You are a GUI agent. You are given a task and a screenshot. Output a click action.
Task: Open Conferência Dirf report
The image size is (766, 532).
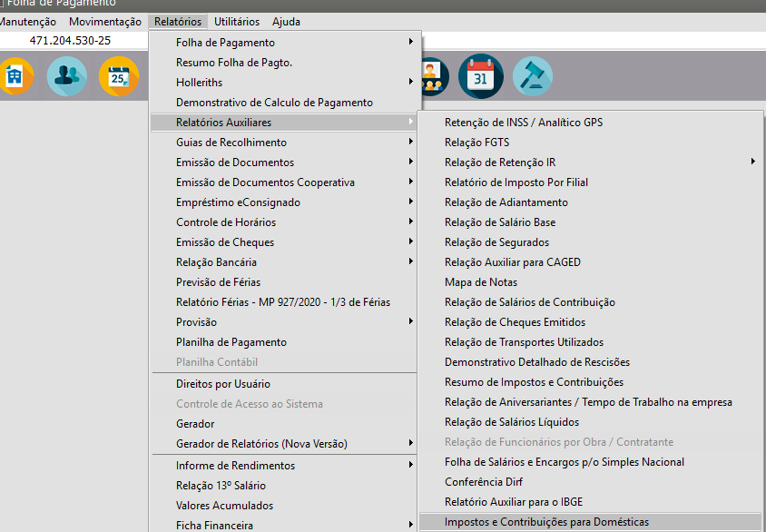pyautogui.click(x=484, y=482)
